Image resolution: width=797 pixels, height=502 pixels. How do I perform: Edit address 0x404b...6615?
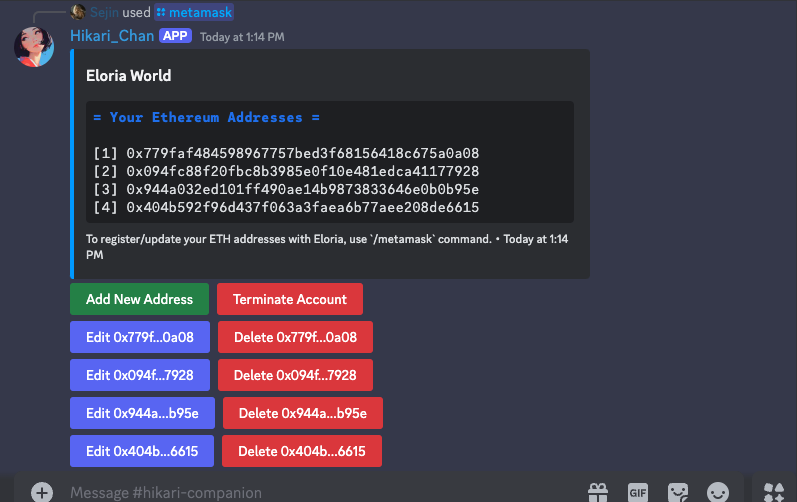[x=142, y=451]
